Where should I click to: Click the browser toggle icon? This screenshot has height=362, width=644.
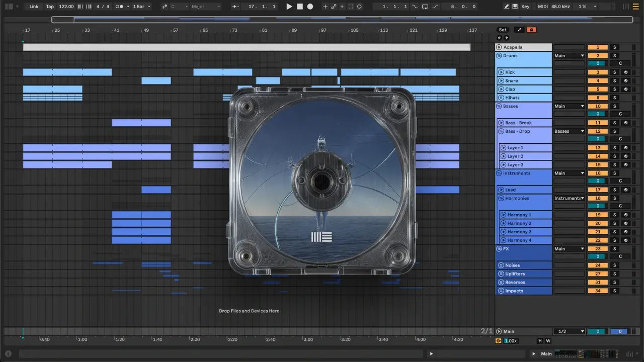(x=9, y=7)
